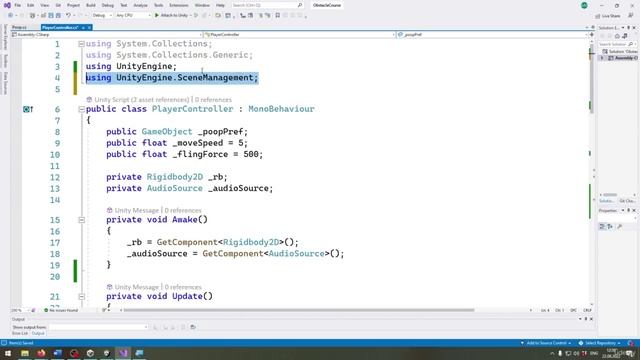Click the Save All toolbar icon
640x360 pixels.
(x=58, y=15)
